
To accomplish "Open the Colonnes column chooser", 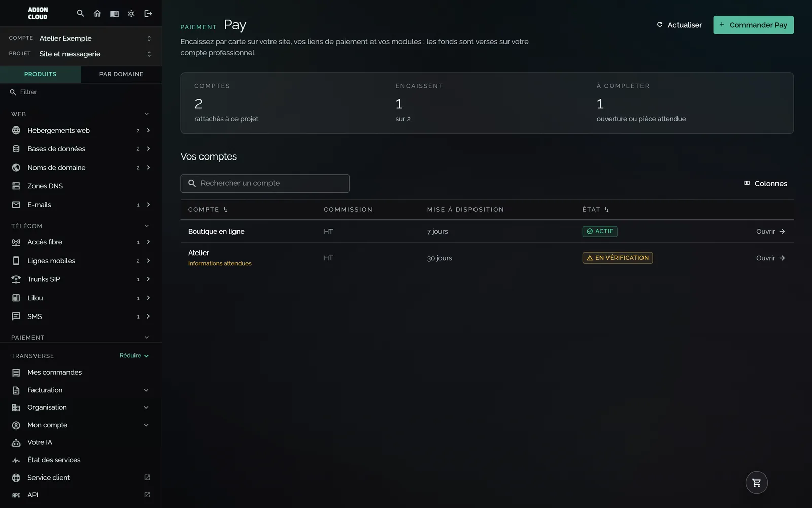I will tap(765, 183).
